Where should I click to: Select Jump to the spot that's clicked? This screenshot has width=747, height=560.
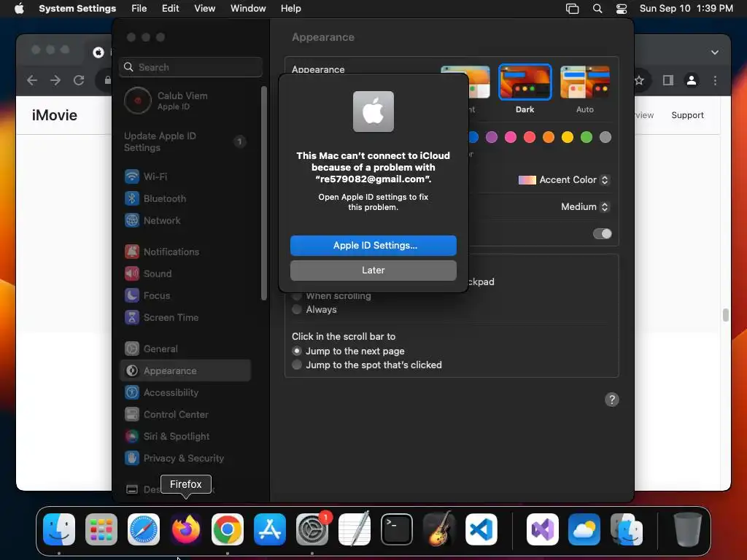(297, 365)
